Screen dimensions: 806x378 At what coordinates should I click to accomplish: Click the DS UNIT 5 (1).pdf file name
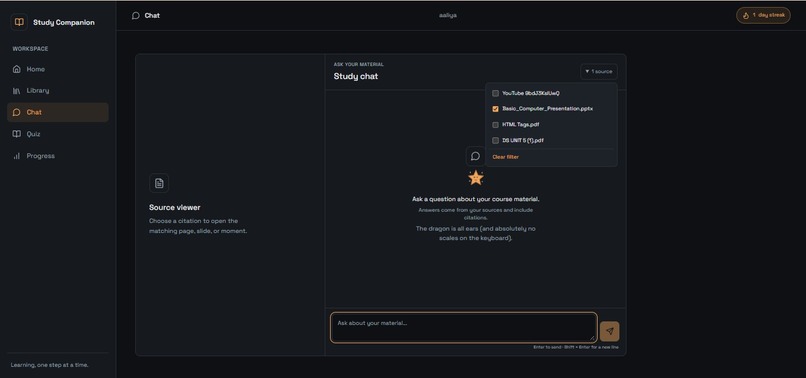pos(523,140)
